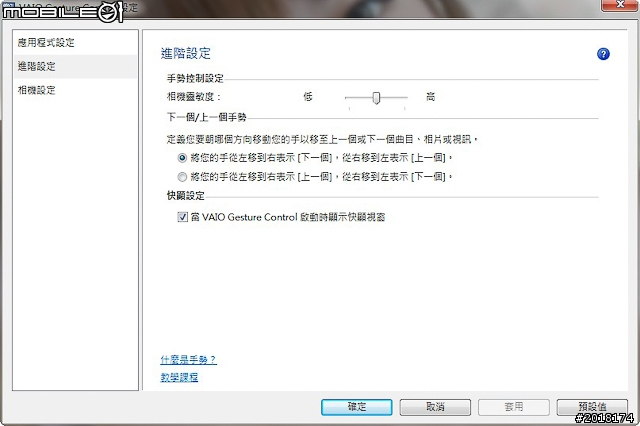
Task: Open the 什麼是手勢？ link
Action: (x=188, y=359)
